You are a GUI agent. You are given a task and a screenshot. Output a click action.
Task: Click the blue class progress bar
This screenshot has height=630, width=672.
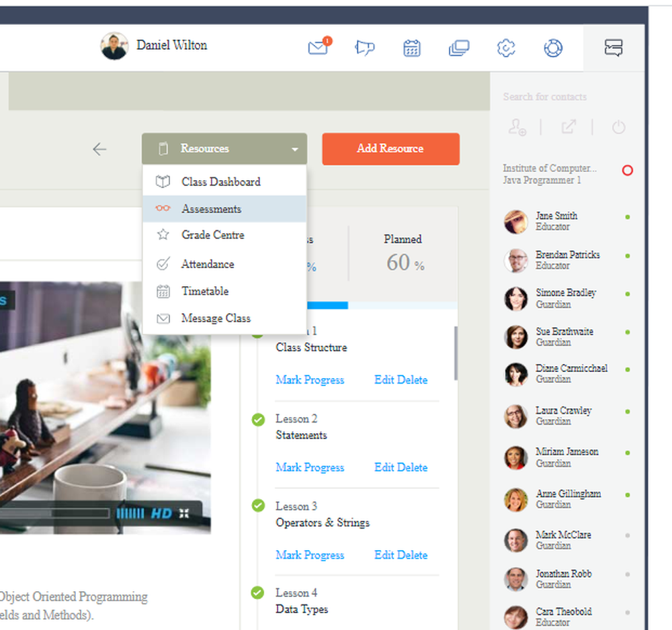327,306
